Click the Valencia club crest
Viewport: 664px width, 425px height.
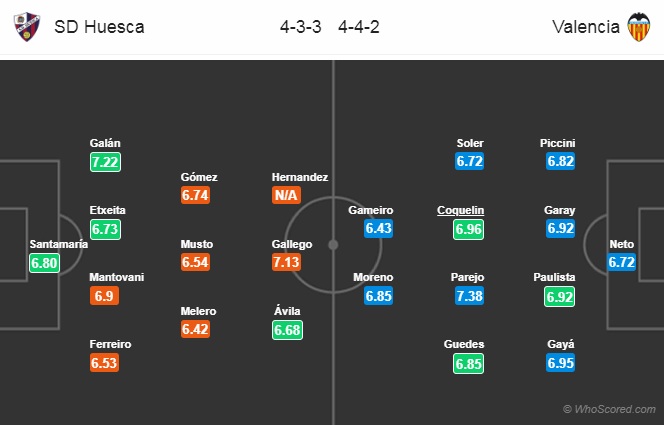coord(639,27)
